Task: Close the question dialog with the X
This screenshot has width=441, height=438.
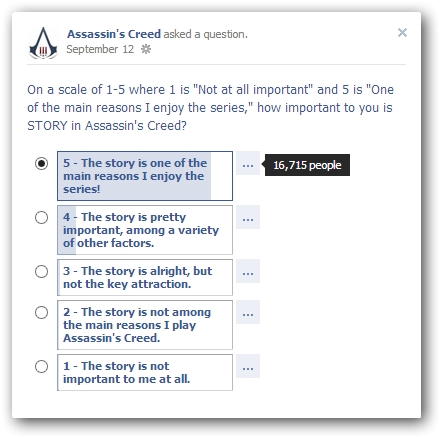Action: click(x=402, y=33)
